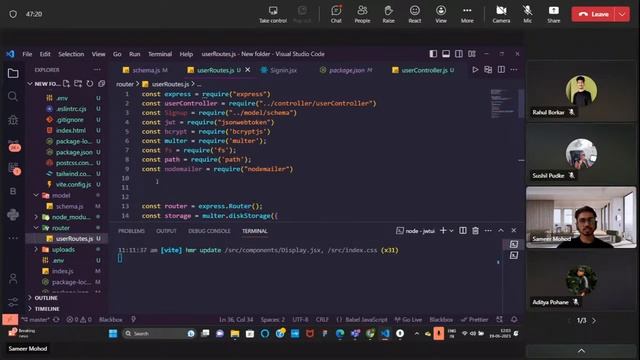Toggle bottom panel layout icon
Viewport: 640px width, 360px height.
coord(446,54)
